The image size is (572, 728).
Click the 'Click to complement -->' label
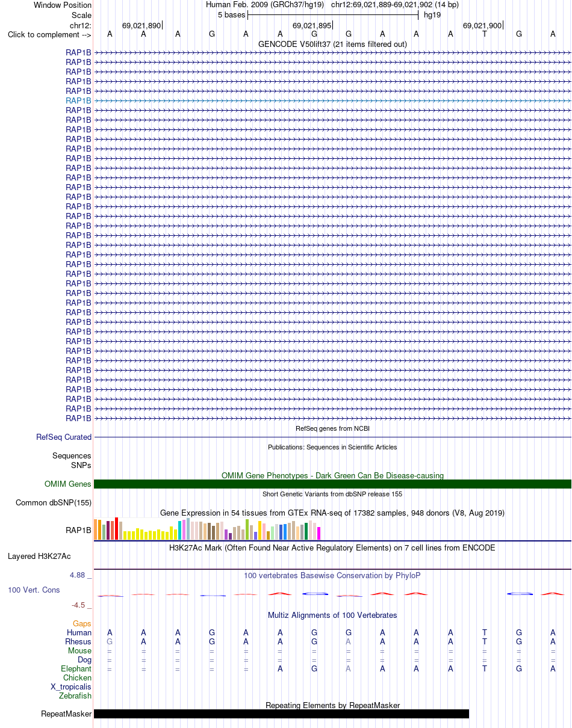pos(49,34)
